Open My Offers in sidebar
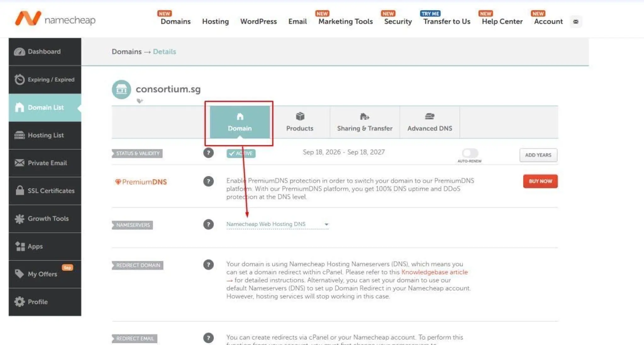 [45, 274]
